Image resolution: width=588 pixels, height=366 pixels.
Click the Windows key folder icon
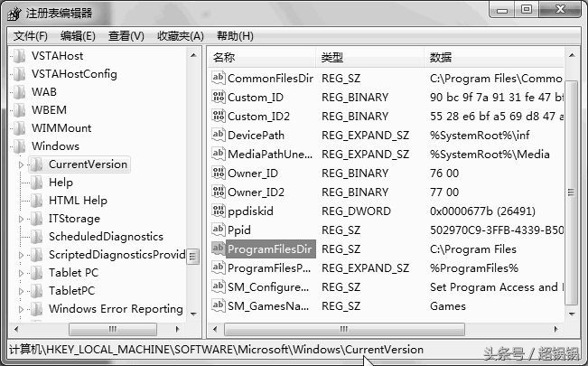click(x=20, y=146)
